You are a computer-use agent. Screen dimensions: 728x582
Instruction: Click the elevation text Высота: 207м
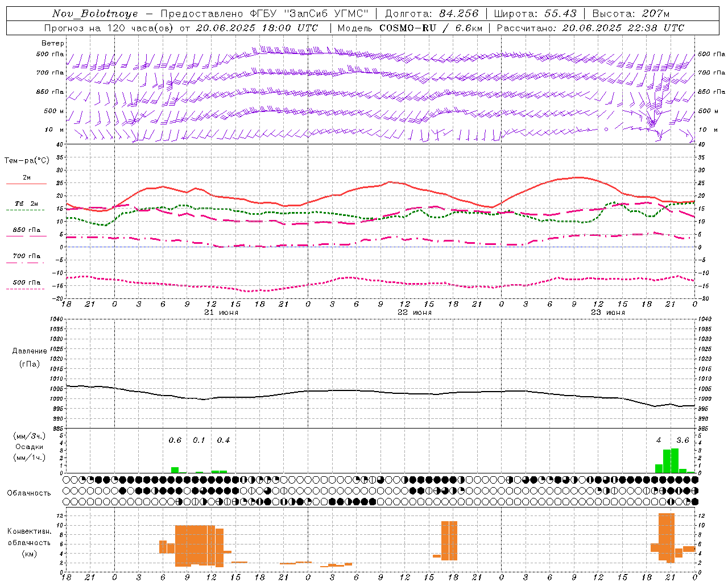pyautogui.click(x=631, y=14)
